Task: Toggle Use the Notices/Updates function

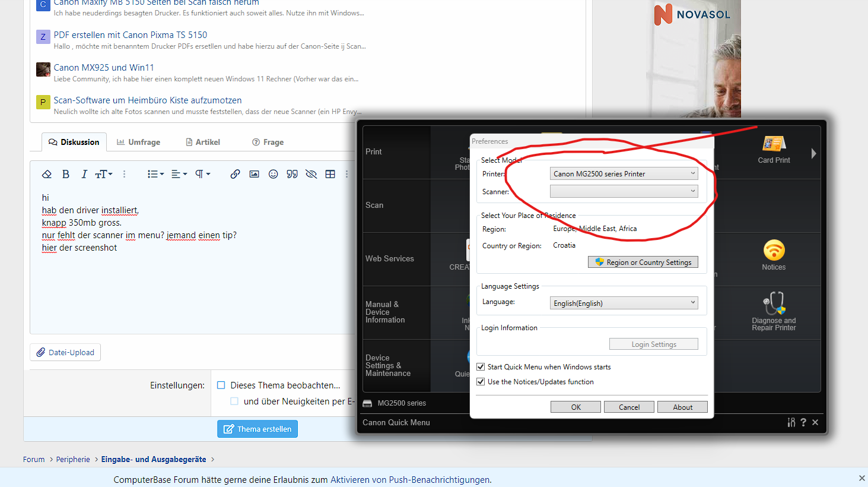Action: point(481,382)
